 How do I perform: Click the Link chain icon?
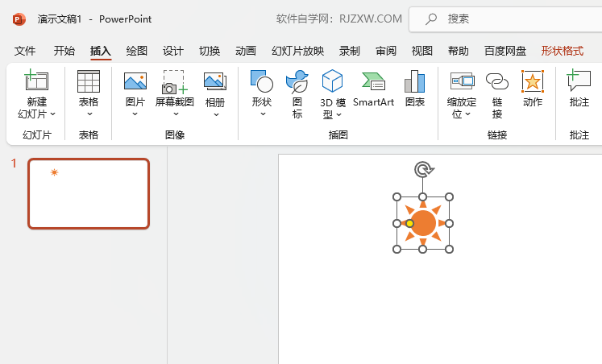tap(497, 81)
